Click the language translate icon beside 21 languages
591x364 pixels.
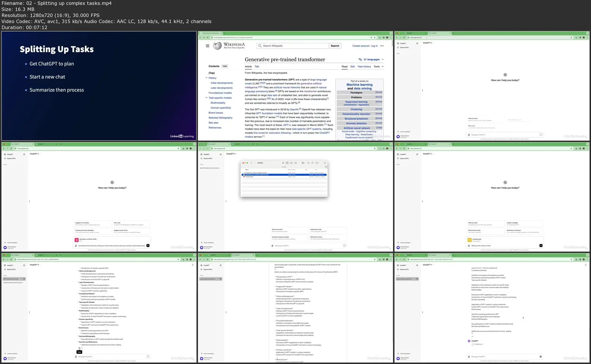pos(360,59)
